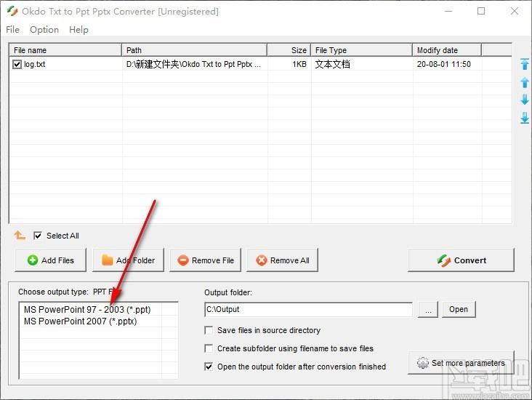The width and height of the screenshot is (532, 400).
Task: Click the Add Files button
Action: (51, 260)
